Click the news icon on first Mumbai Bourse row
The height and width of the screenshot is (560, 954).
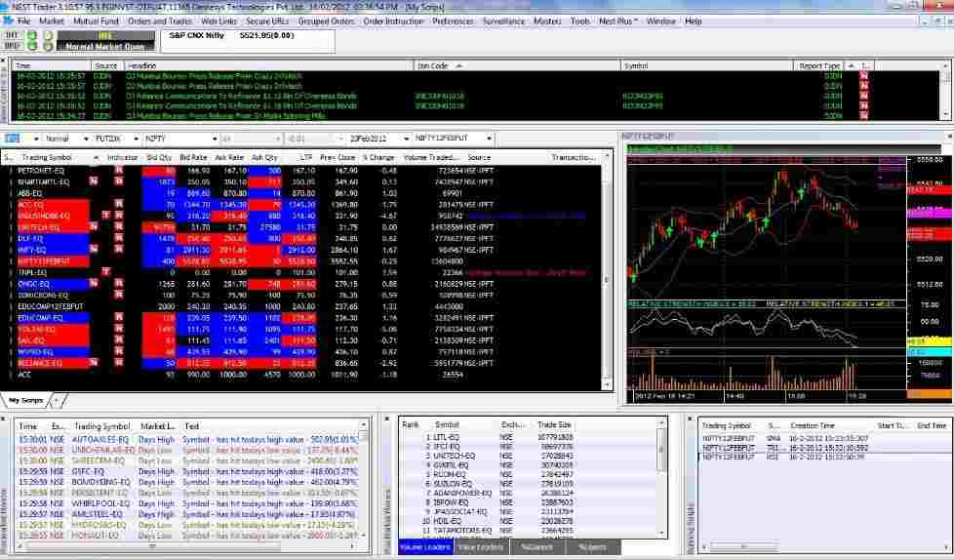pyautogui.click(x=863, y=76)
